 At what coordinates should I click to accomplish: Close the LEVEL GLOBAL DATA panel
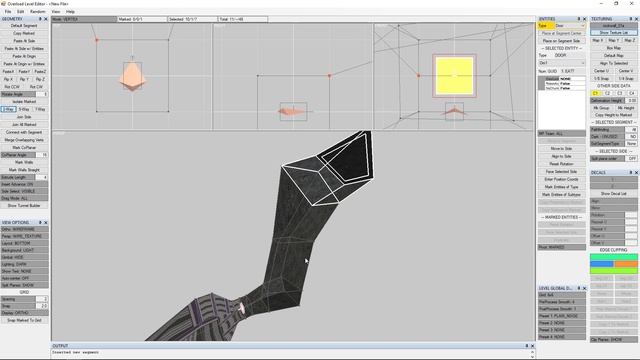[584, 288]
